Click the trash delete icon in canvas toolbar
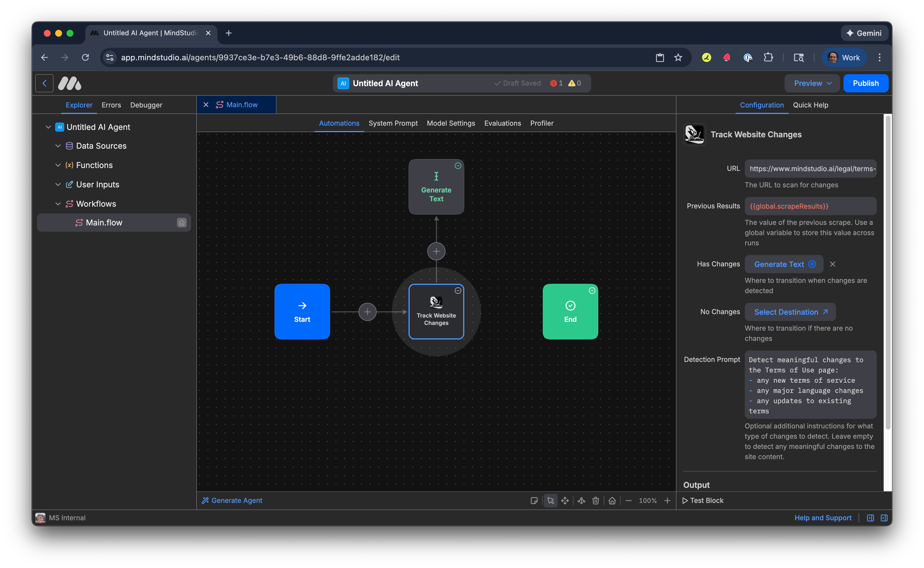Image resolution: width=924 pixels, height=568 pixels. coord(595,500)
